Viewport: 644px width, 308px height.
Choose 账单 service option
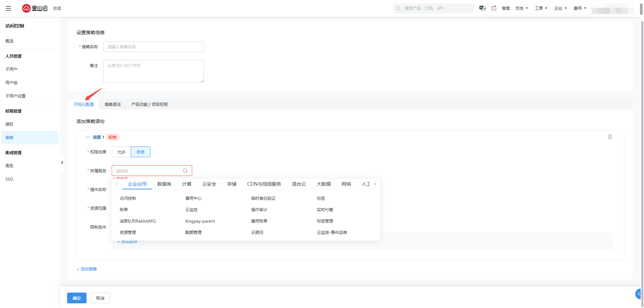(x=124, y=209)
